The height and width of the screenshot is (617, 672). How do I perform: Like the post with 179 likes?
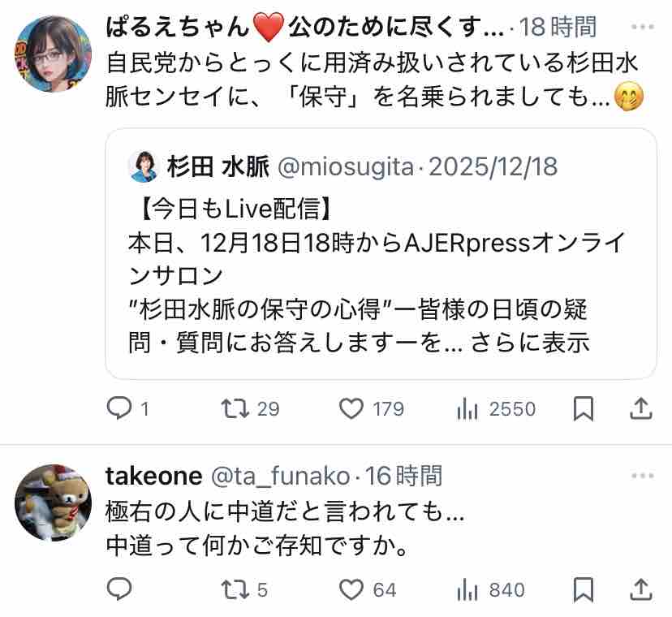[x=351, y=408]
